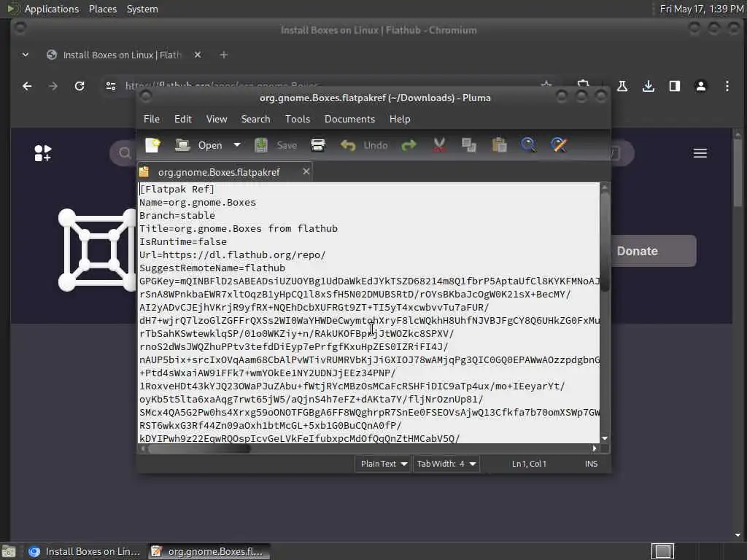Click the scroll down arrow in Pluma editor
The height and width of the screenshot is (560, 747).
(x=605, y=438)
